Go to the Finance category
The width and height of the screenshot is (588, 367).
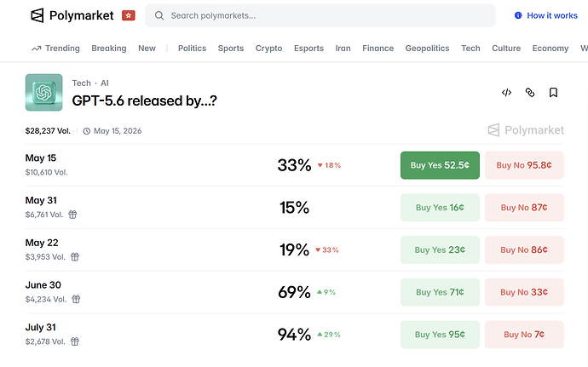[x=378, y=49]
